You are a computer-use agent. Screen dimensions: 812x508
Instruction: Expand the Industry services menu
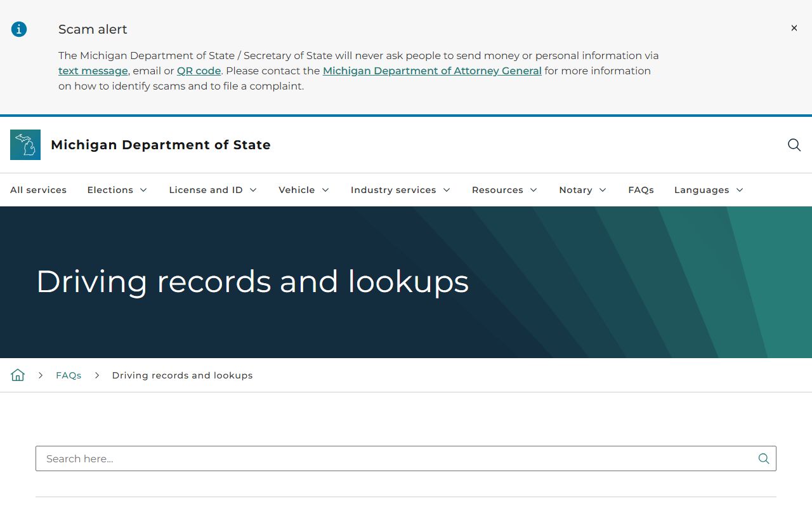click(x=400, y=190)
